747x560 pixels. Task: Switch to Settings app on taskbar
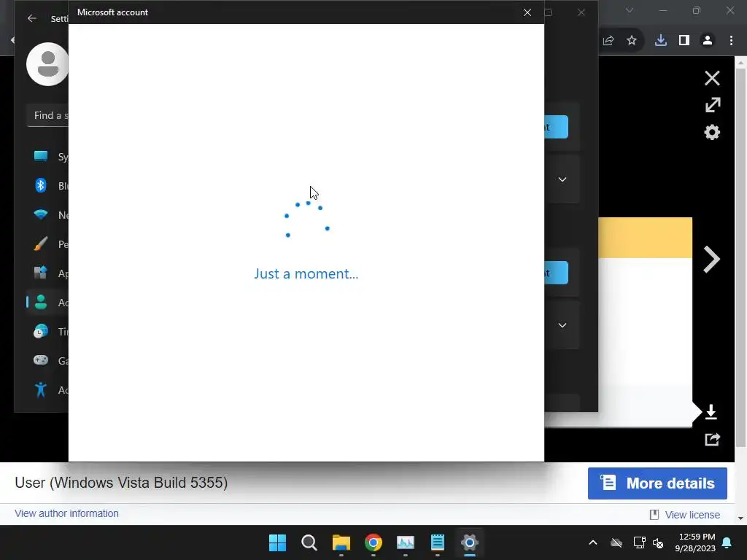point(469,542)
